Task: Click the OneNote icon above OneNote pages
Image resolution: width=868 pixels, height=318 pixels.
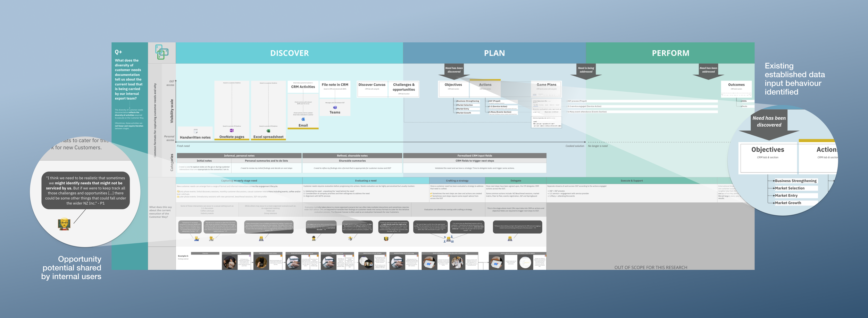Action: pos(232,131)
